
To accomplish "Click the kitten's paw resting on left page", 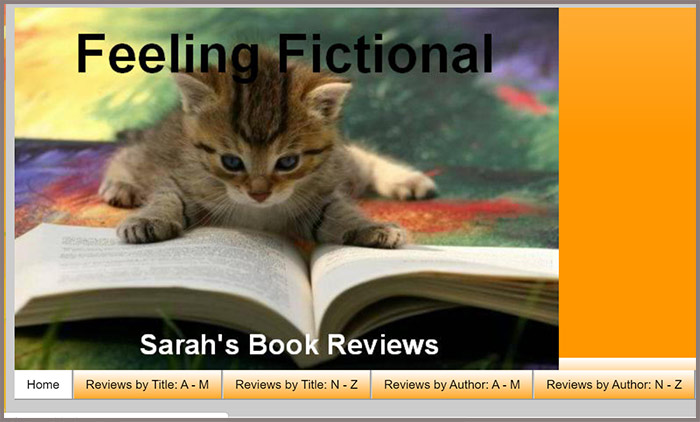I will [149, 230].
